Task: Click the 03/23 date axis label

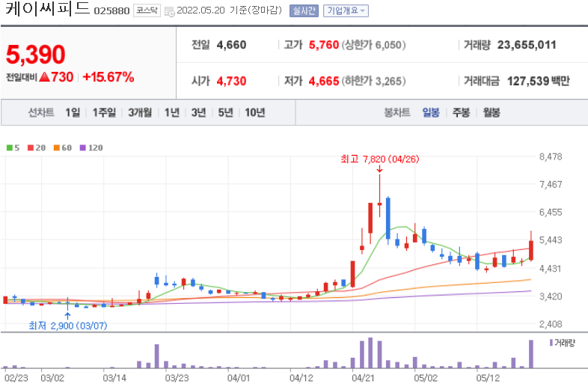Action: 177,377
